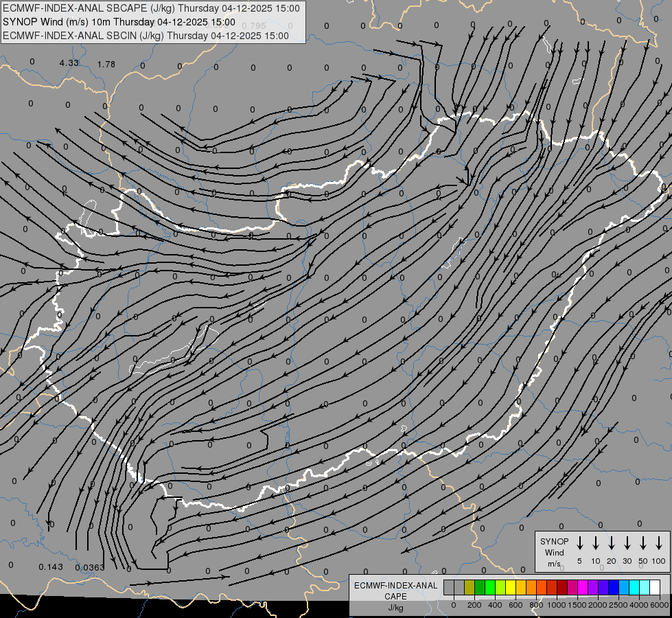Pick the pure yellow CAPE legend swatch
Image resolution: width=672 pixels, height=618 pixels.
point(511,587)
